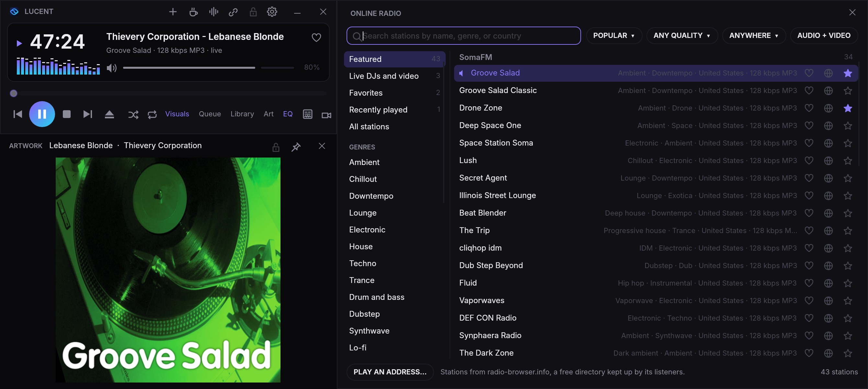Click the link chain icon in header
Viewport: 868px width, 389px height.
pos(233,12)
